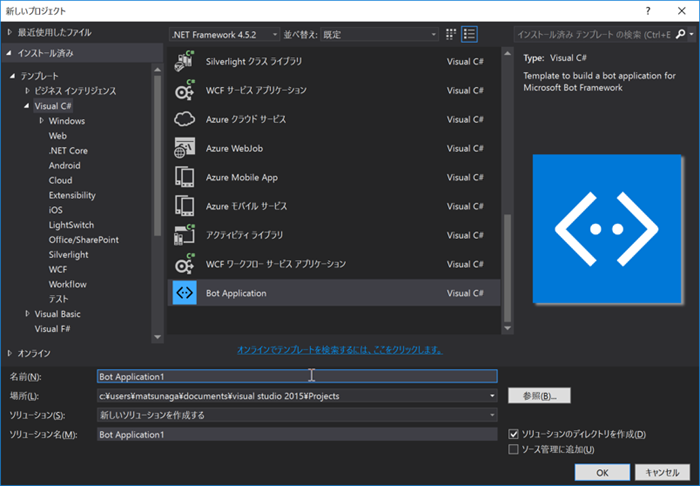Click the tree panel scrollbar thumb
This screenshot has width=700, height=486.
[x=157, y=155]
